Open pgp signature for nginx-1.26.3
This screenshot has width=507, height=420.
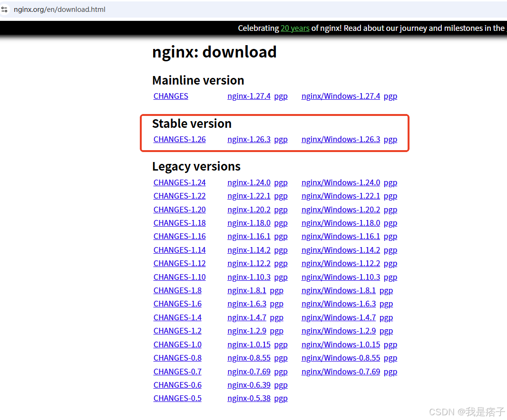coord(281,140)
